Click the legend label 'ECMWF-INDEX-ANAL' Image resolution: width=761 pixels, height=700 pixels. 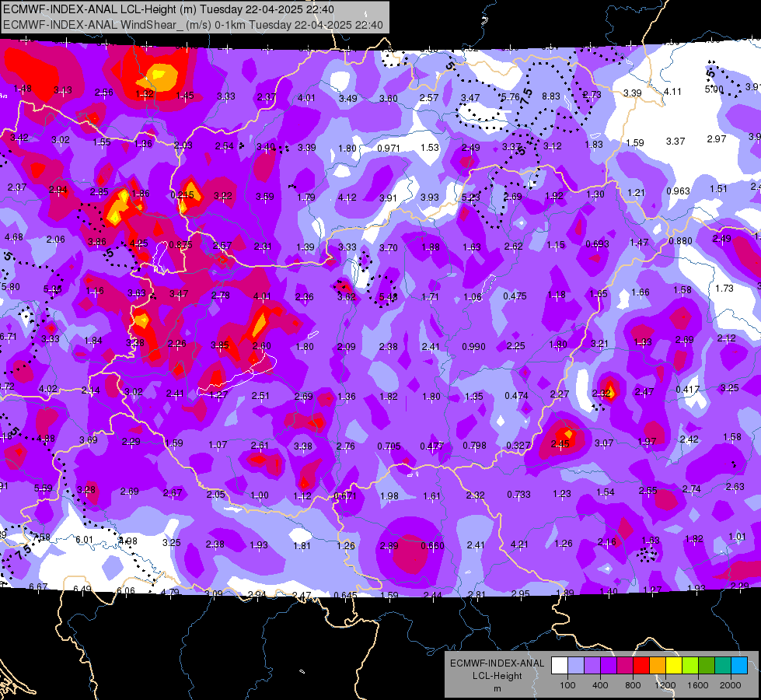(x=497, y=663)
